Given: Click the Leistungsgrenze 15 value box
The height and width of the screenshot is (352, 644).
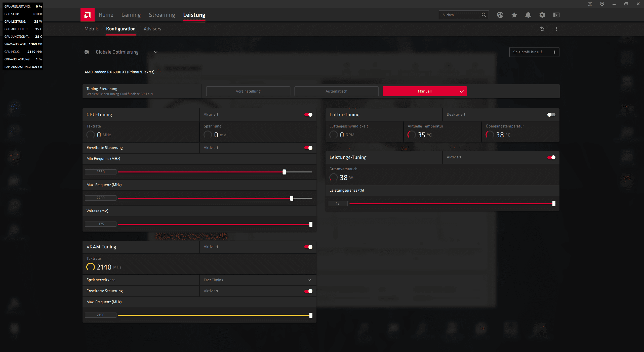Looking at the screenshot, I should (x=338, y=203).
